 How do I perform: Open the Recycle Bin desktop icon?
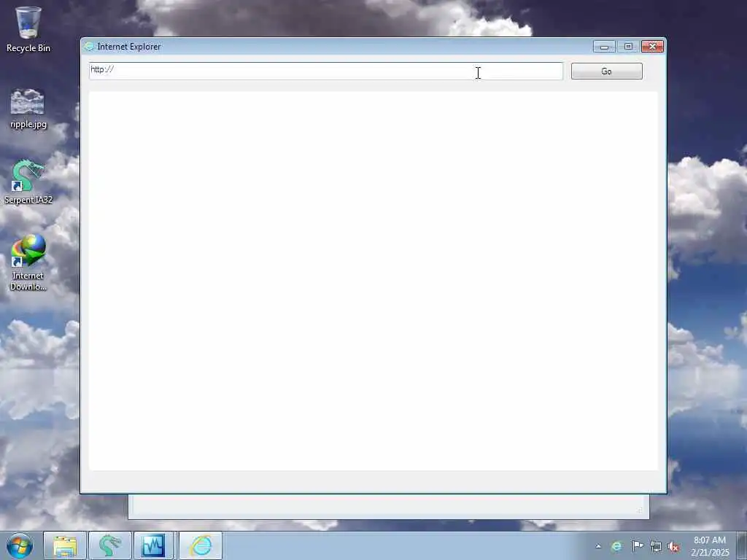[28, 29]
